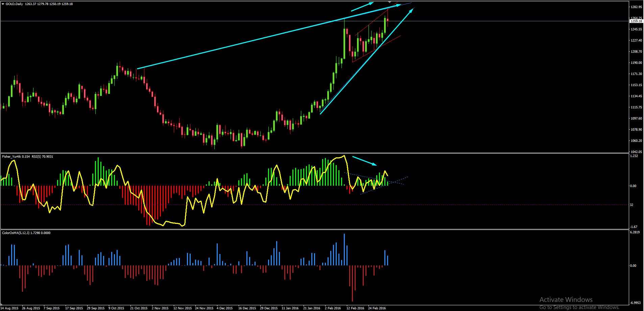Select the cyan arrow in Fisher indicator window

tap(364, 161)
